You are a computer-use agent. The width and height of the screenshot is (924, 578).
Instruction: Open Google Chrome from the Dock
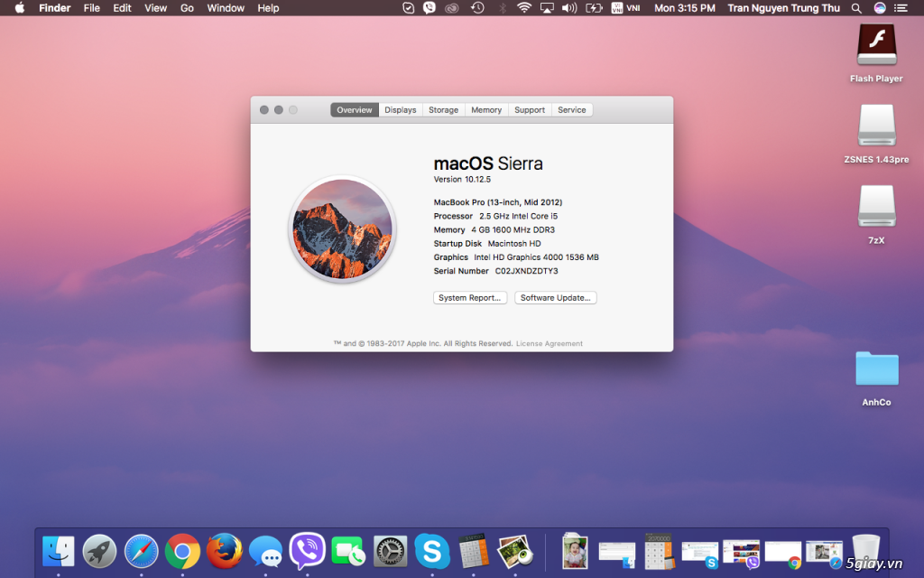182,552
